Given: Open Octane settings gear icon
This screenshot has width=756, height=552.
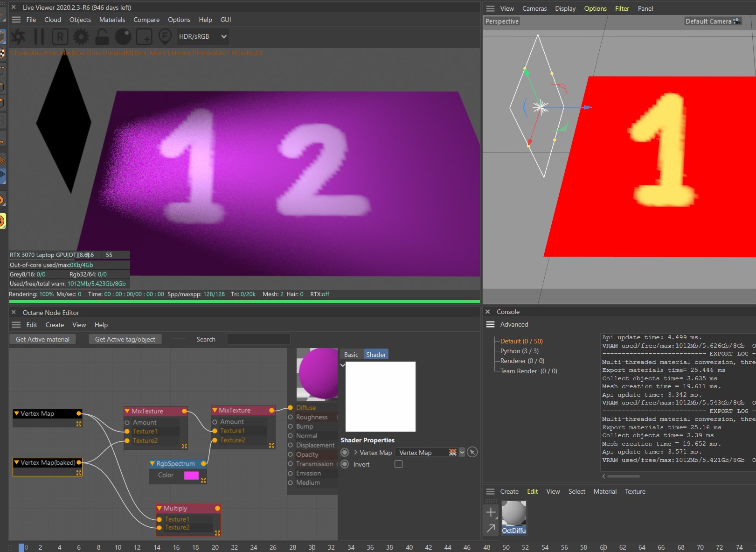Looking at the screenshot, I should tap(81, 36).
